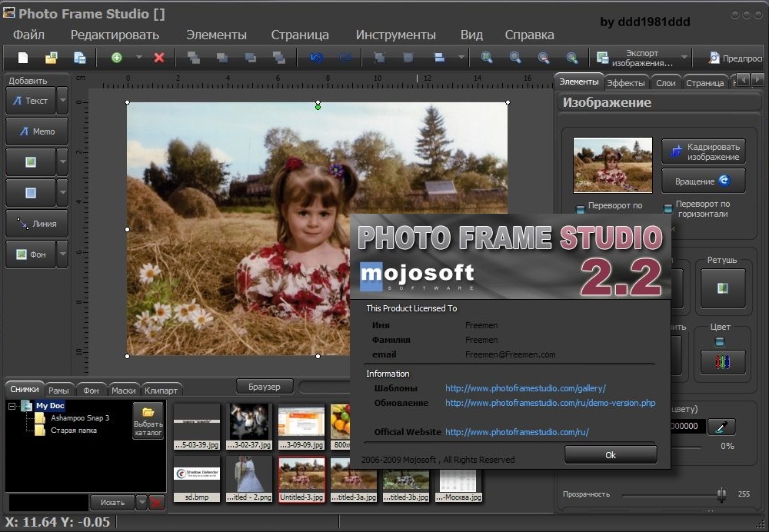Add a Линия line element

tap(37, 224)
